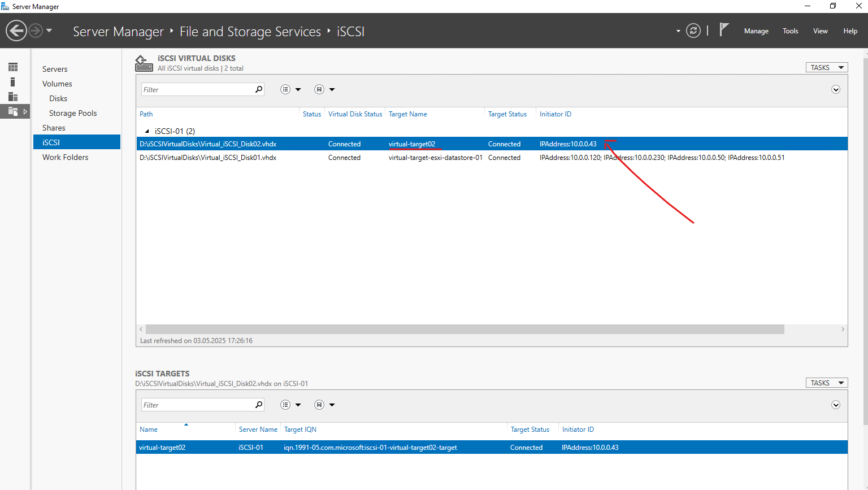The image size is (868, 490).
Task: Open the Notifications flag icon
Action: (724, 29)
